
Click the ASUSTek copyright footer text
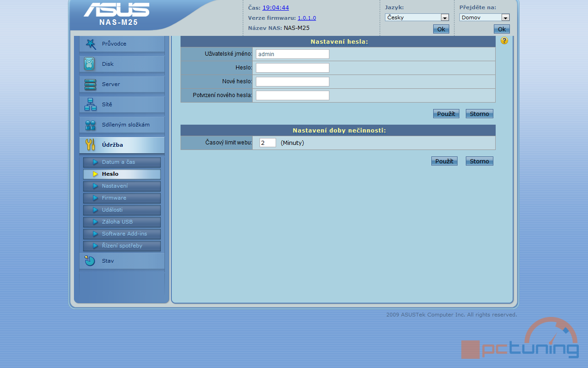pyautogui.click(x=452, y=315)
